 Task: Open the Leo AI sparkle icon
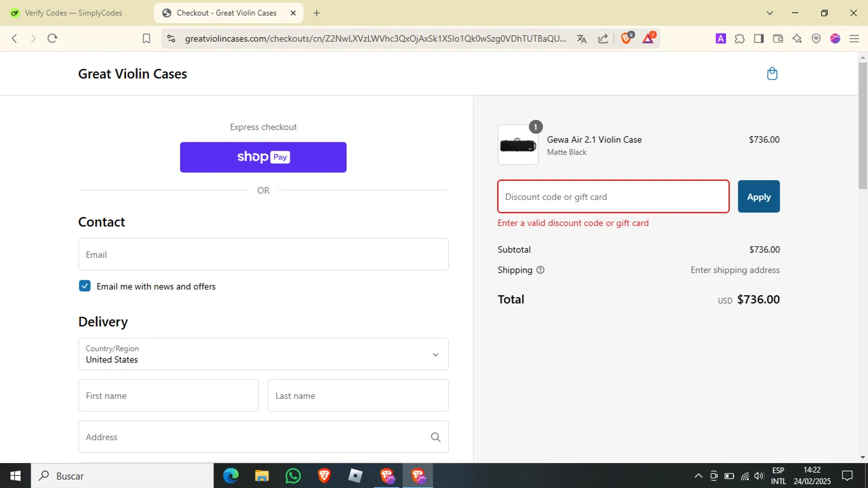click(797, 38)
